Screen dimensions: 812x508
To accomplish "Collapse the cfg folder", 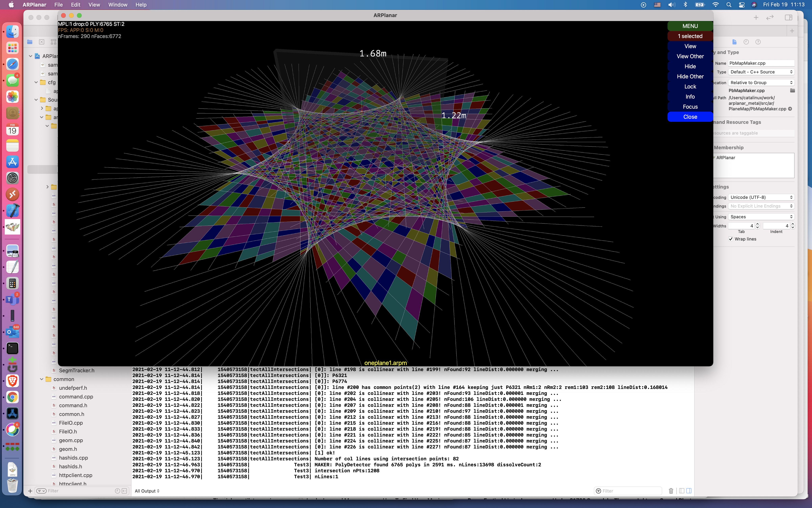I will [x=36, y=82].
